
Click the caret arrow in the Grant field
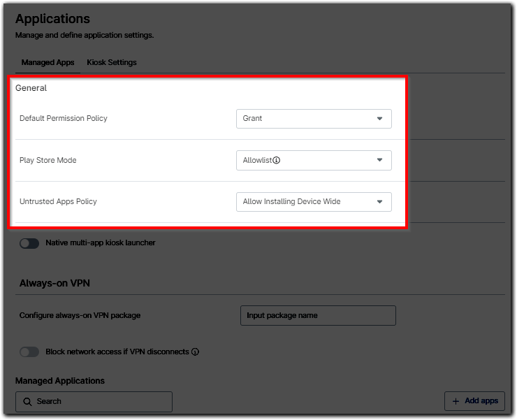[x=379, y=119]
